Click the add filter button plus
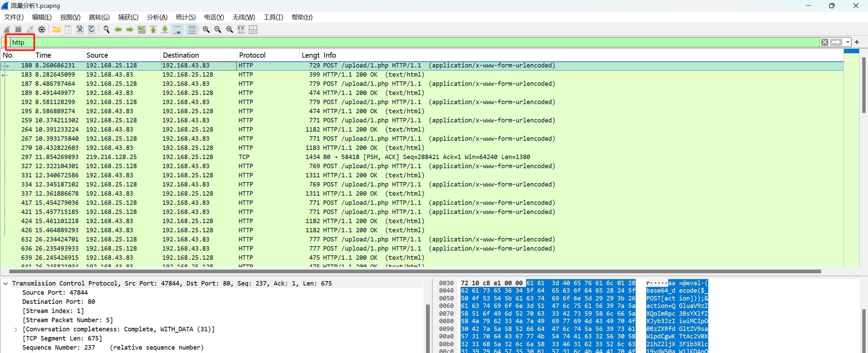The width and height of the screenshot is (868, 353). pyautogui.click(x=857, y=42)
